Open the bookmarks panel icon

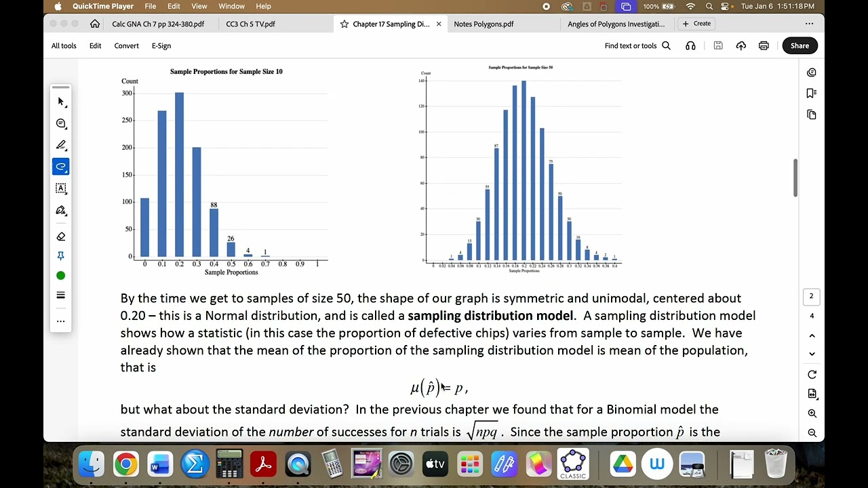[x=812, y=94]
